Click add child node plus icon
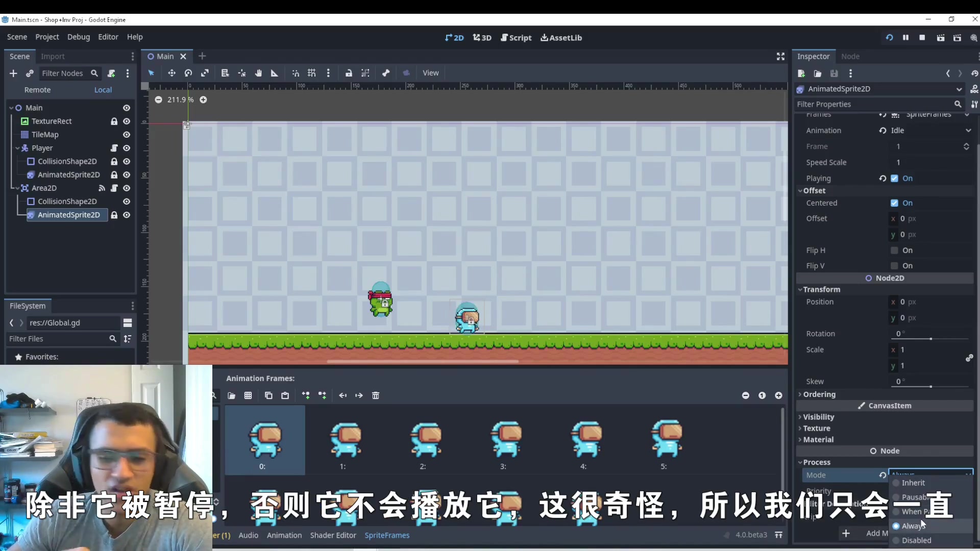The height and width of the screenshot is (551, 980). 13,73
